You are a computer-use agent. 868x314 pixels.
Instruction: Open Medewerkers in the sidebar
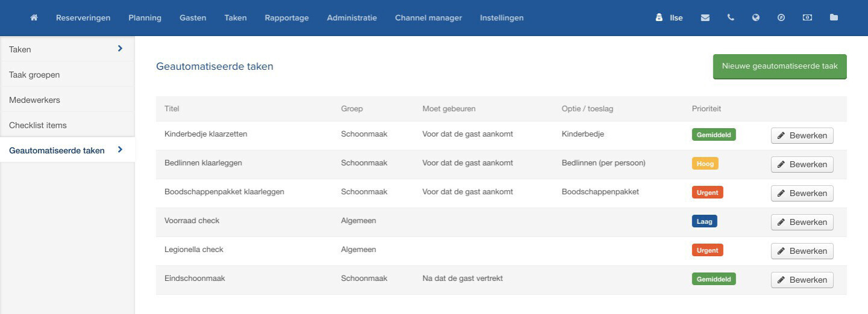34,100
